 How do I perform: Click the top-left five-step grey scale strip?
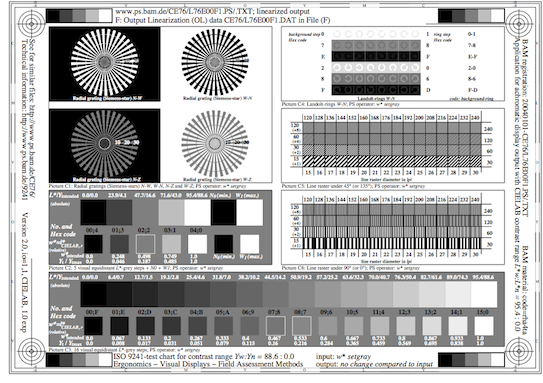click(x=79, y=16)
